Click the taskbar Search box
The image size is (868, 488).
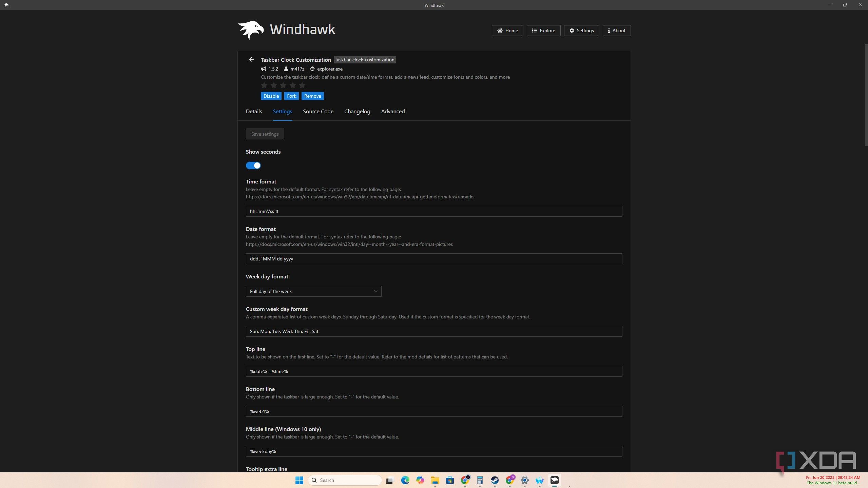345,480
